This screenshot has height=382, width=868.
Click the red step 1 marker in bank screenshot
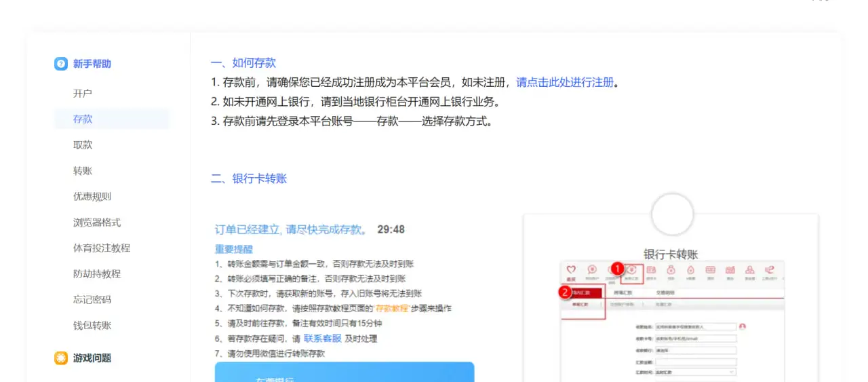coord(618,269)
